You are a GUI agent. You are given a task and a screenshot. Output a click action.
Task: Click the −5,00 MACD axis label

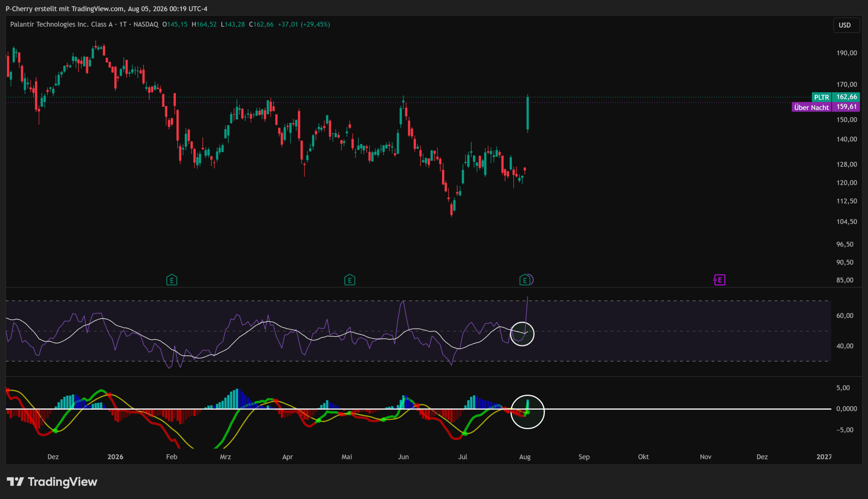point(845,430)
